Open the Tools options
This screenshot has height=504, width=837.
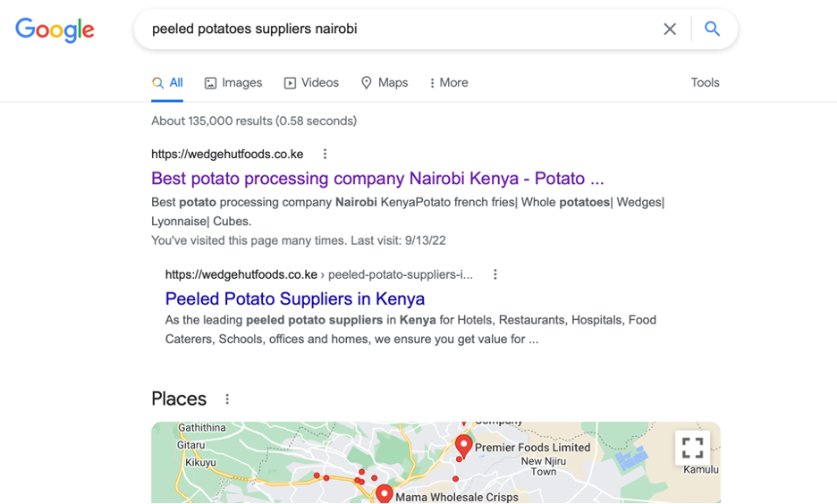705,83
